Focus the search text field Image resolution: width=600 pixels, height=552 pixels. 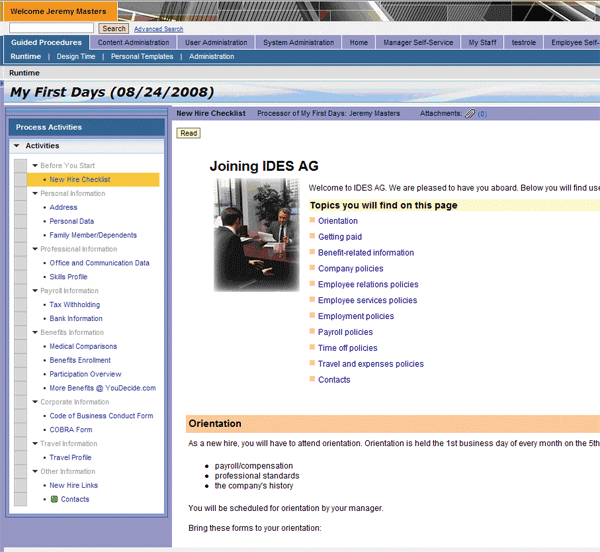pos(51,28)
